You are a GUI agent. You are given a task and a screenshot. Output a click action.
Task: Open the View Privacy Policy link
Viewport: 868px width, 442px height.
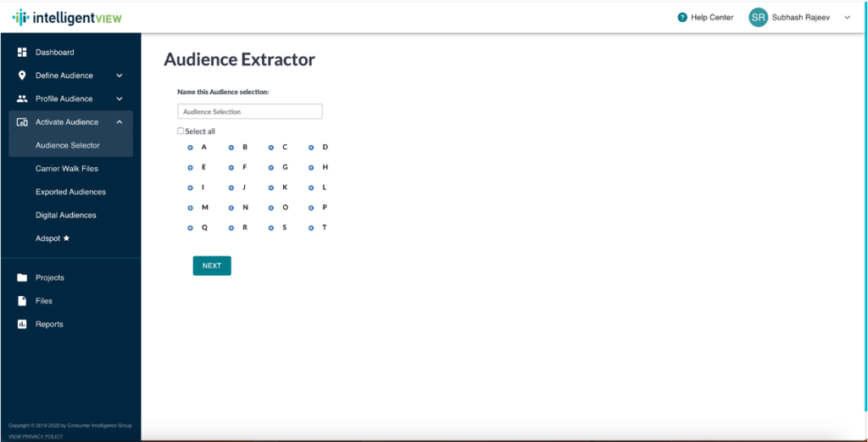[x=36, y=436]
